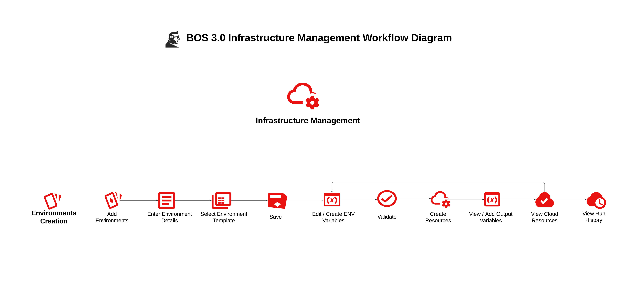Viewport: 644px width, 302px height.
Task: Select the View Cloud Resources checkmark cloud
Action: (x=544, y=200)
